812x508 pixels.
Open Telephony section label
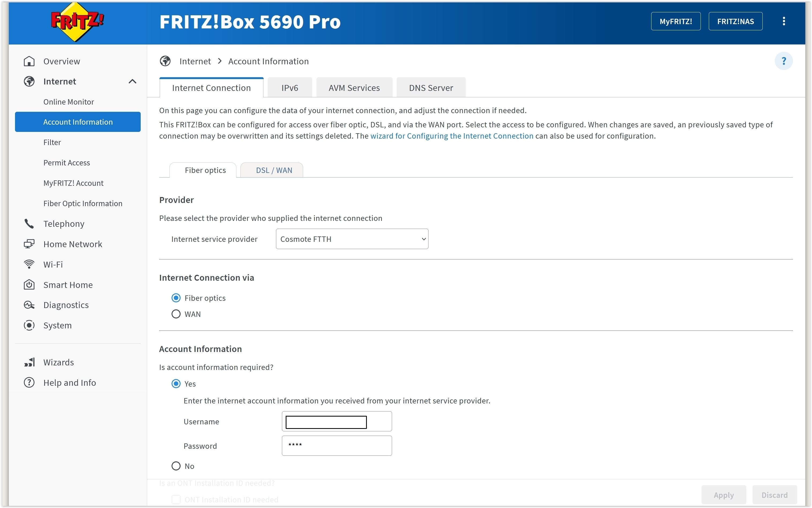[x=64, y=224]
